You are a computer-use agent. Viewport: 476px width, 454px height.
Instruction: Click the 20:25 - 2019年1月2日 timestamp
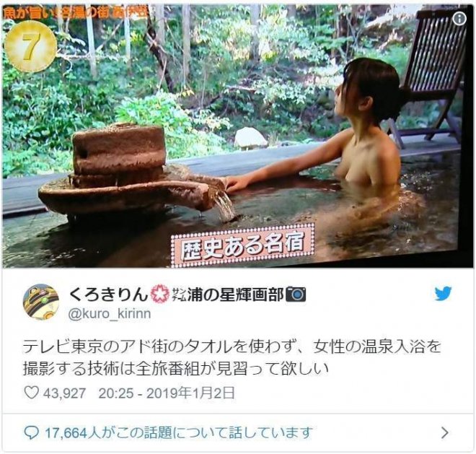coord(167,393)
